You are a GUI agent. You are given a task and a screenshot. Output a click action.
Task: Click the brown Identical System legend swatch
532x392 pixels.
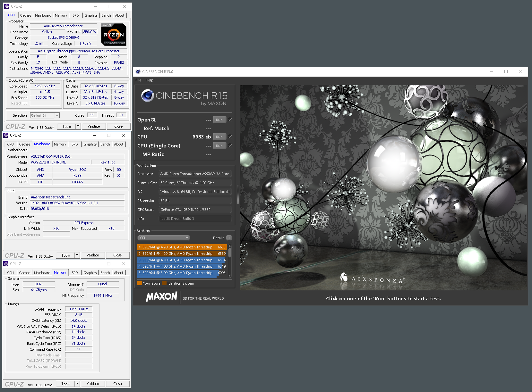164,283
